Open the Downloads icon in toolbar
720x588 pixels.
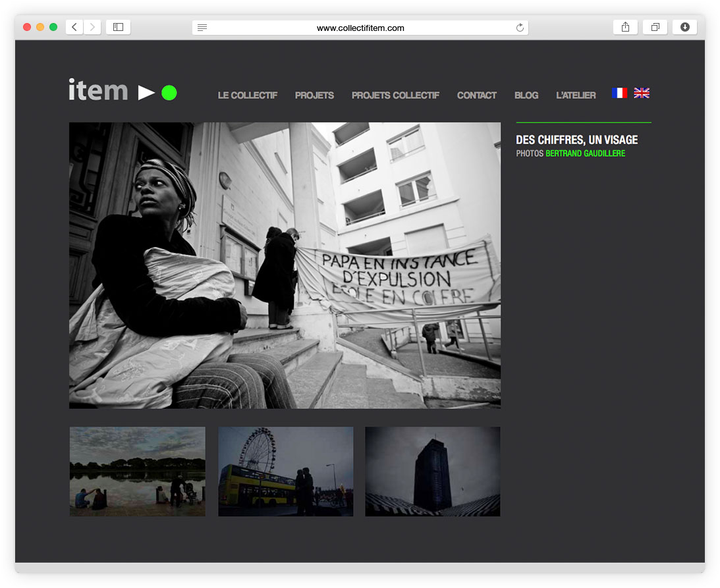click(x=684, y=27)
